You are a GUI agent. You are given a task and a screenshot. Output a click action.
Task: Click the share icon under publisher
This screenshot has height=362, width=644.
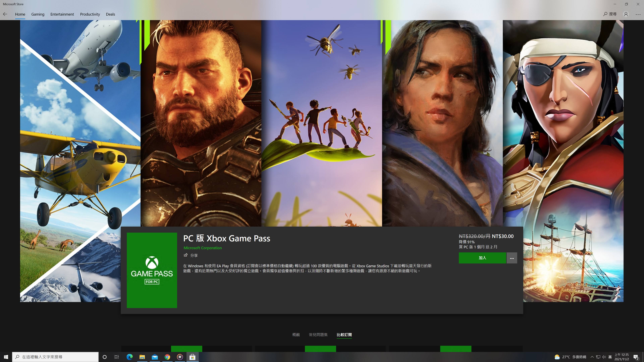point(186,255)
